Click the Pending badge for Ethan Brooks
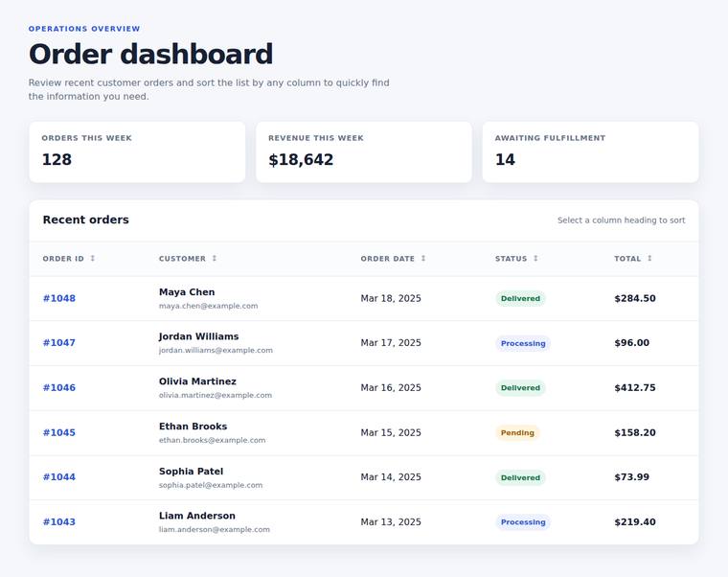 (x=517, y=433)
